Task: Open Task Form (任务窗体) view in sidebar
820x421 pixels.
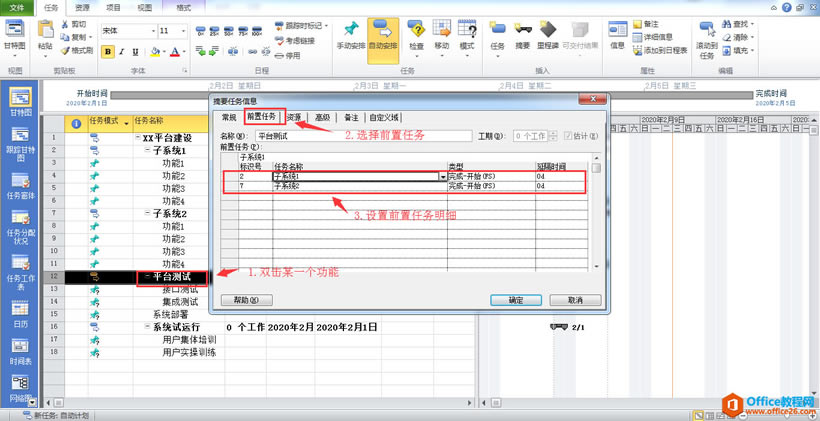Action: pos(20,187)
